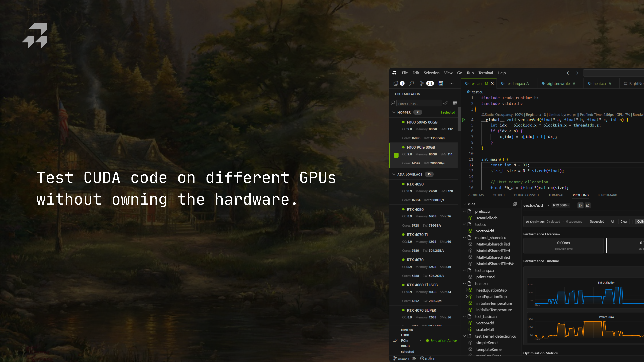This screenshot has height=362, width=644.
Task: Click collapse-all icon in cuda kernel tree
Action: click(x=515, y=204)
